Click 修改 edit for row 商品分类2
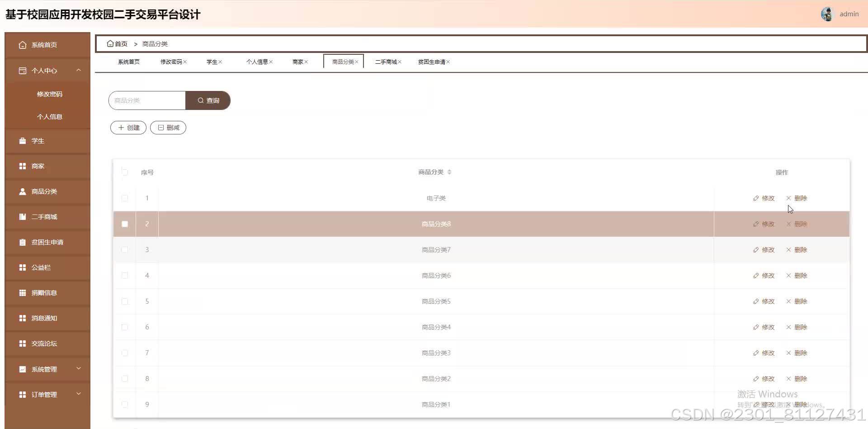The height and width of the screenshot is (429, 868). coord(764,379)
